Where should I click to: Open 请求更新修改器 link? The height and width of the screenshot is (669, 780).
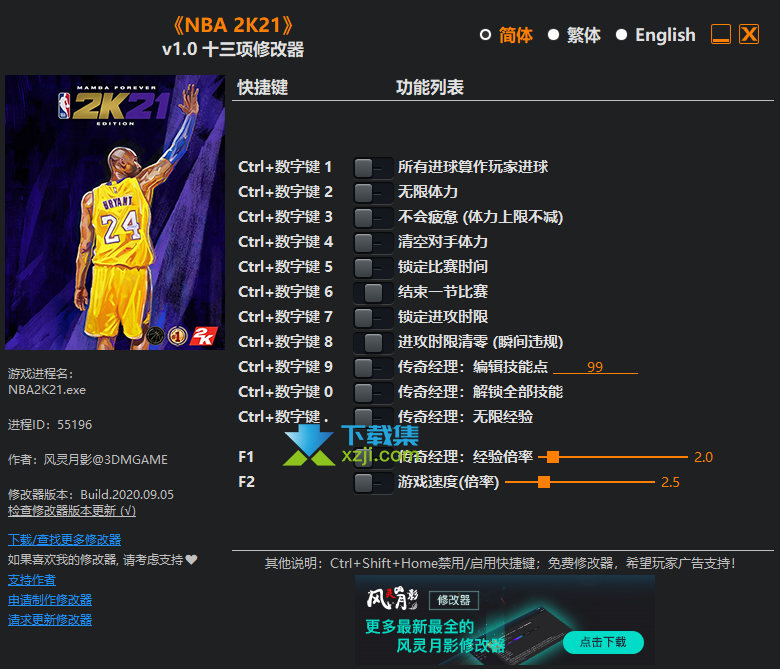pyautogui.click(x=50, y=620)
